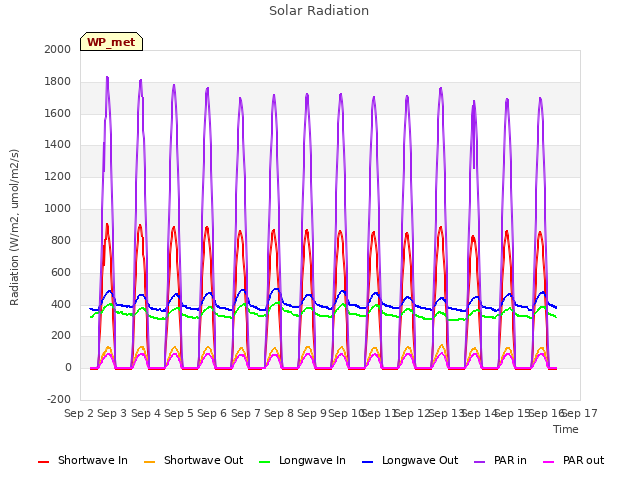640x480 pixels.
Task: Click the 800 y-axis tick label
Action: pos(61,240)
